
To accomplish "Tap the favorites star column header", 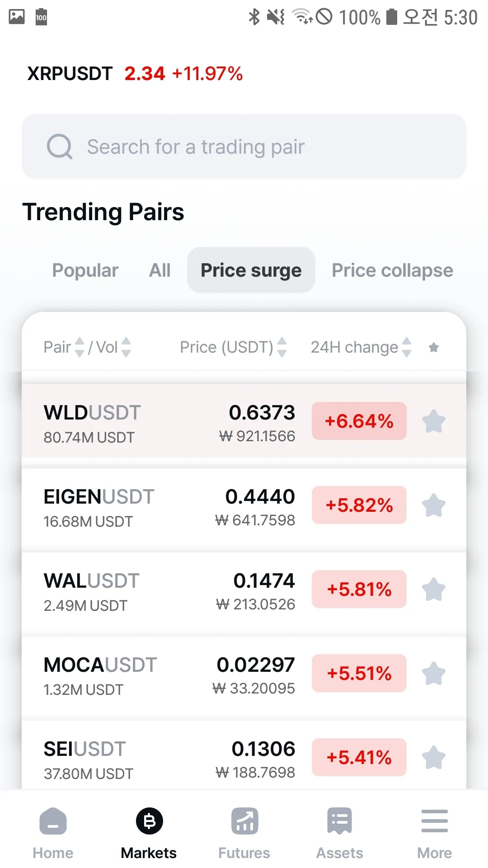I will pyautogui.click(x=434, y=347).
